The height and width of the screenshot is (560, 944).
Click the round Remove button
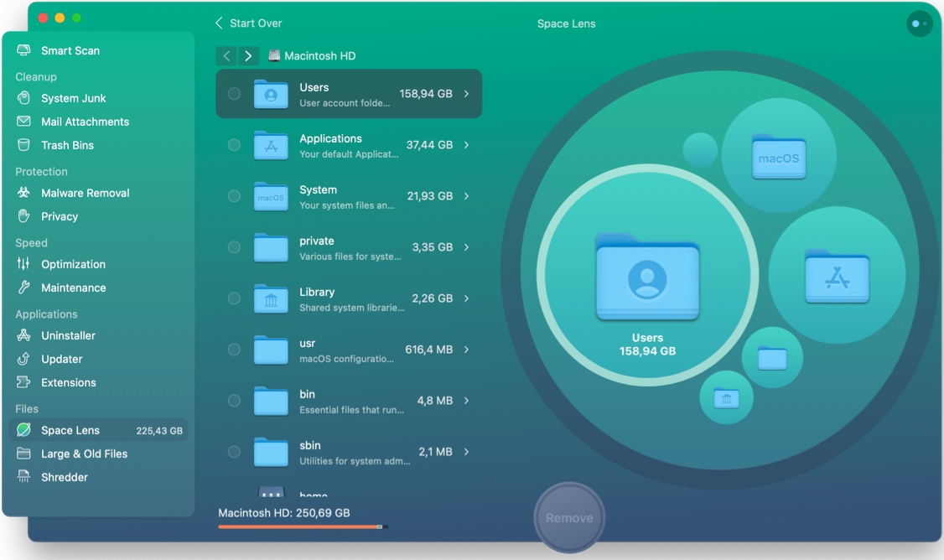569,518
